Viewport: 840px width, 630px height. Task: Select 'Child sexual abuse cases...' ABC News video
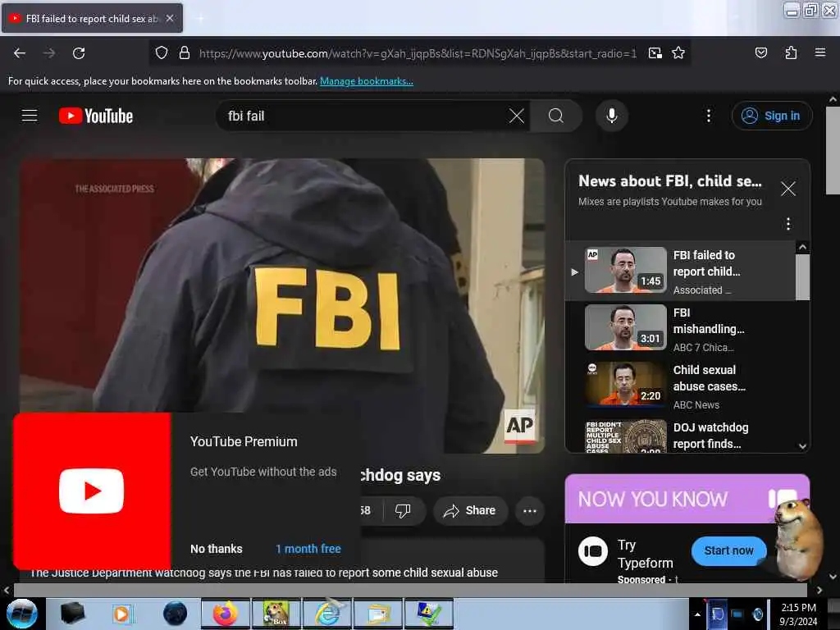[x=680, y=386]
